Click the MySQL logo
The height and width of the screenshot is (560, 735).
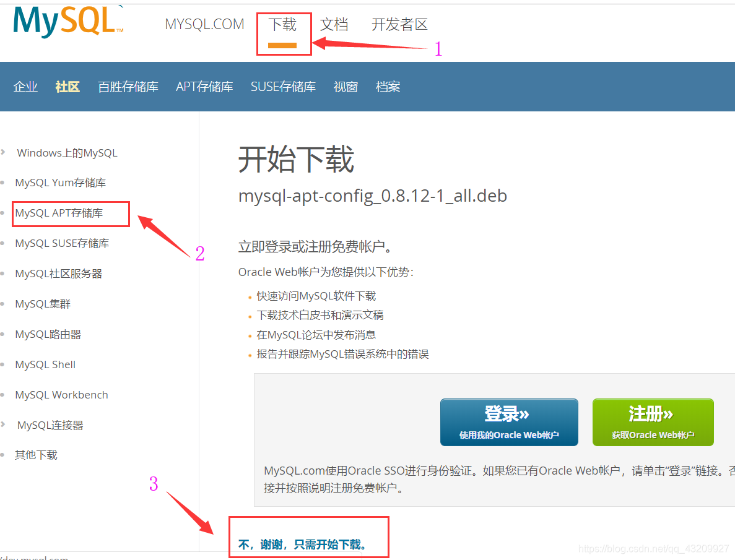pos(69,22)
